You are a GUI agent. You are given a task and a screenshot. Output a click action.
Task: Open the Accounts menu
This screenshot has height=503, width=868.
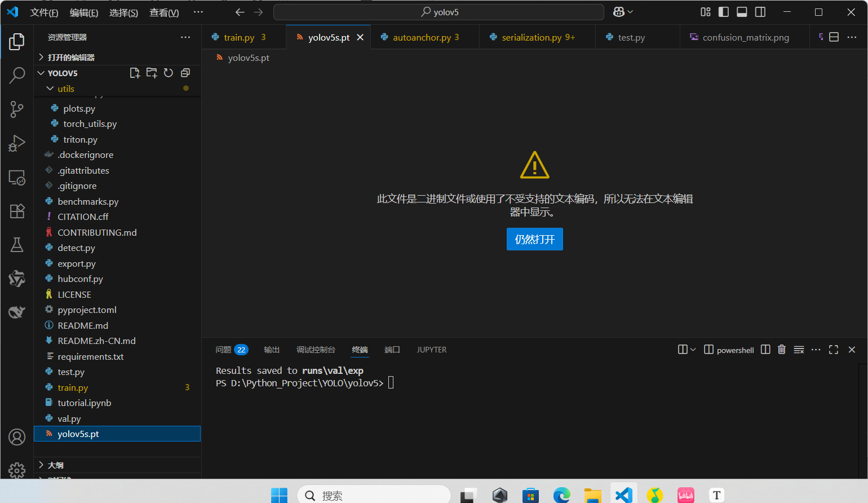coord(17,437)
